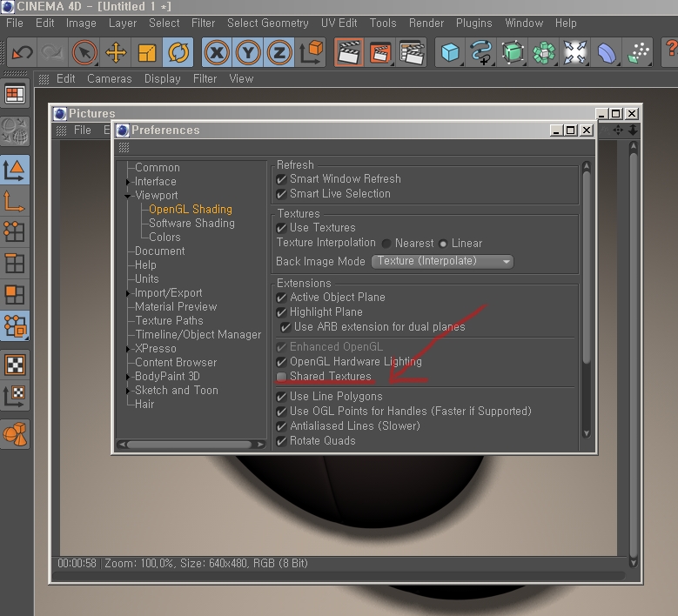Select the Scale tool

point(147,52)
